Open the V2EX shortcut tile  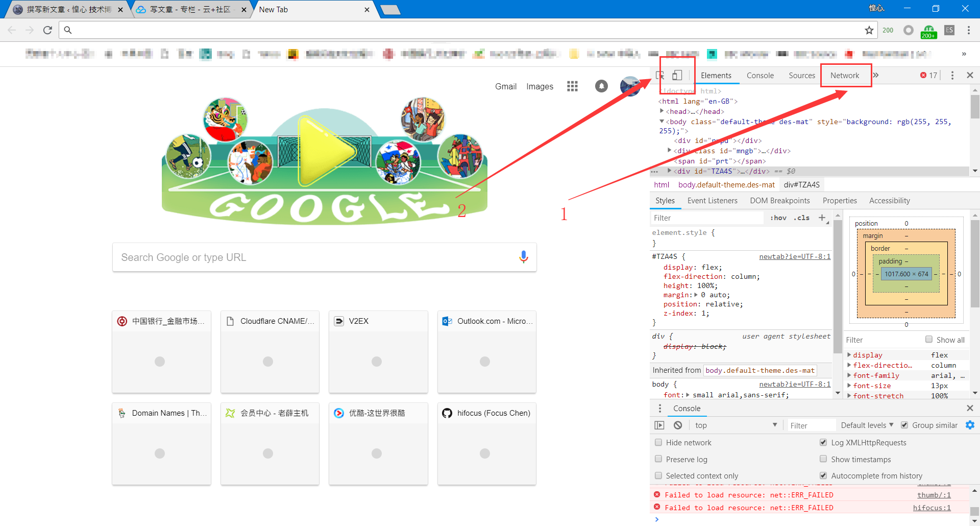point(378,352)
